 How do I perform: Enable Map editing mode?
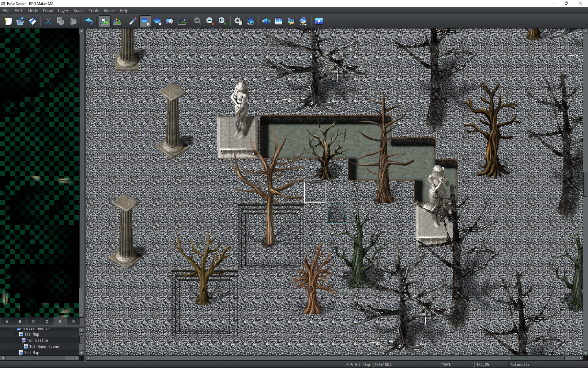point(105,21)
